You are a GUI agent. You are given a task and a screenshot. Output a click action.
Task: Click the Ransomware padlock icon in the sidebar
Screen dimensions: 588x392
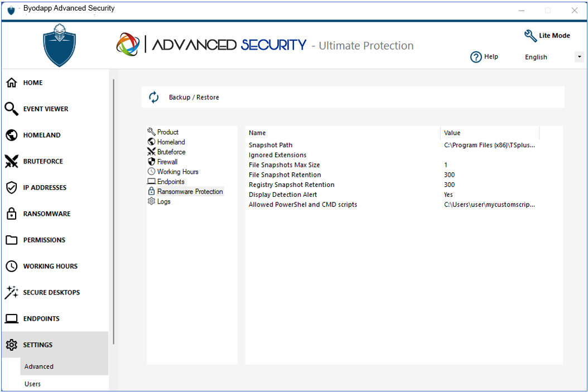[12, 214]
